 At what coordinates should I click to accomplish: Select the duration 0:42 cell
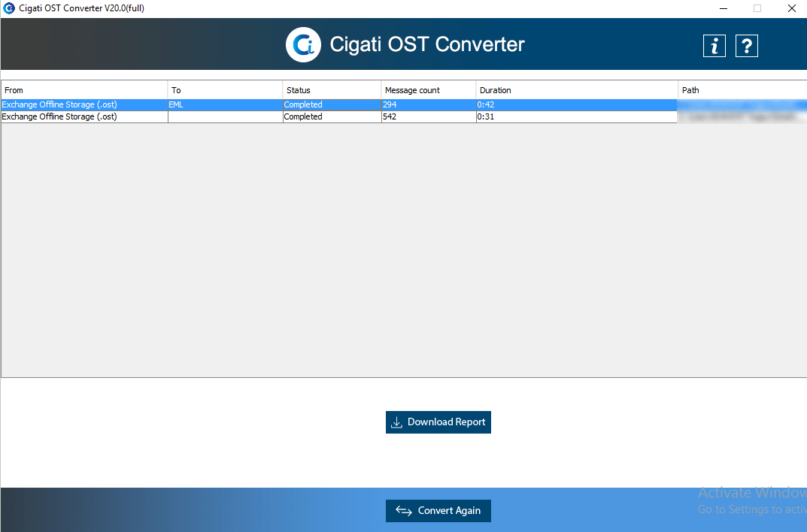pos(577,105)
